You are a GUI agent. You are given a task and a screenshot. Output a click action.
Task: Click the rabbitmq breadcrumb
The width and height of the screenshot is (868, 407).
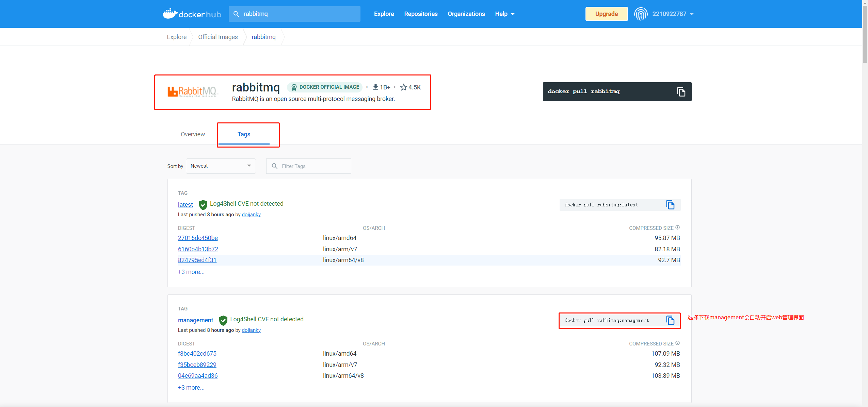click(x=263, y=37)
